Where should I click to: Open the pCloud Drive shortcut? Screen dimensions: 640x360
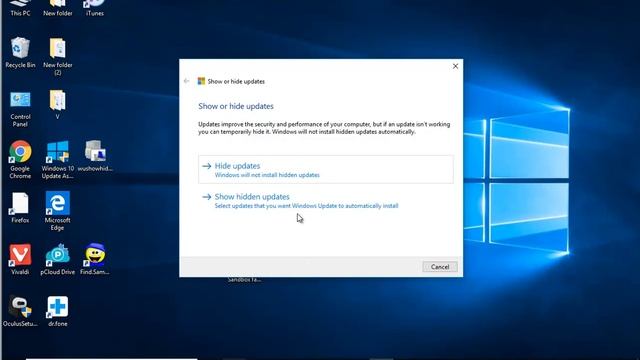[58, 259]
